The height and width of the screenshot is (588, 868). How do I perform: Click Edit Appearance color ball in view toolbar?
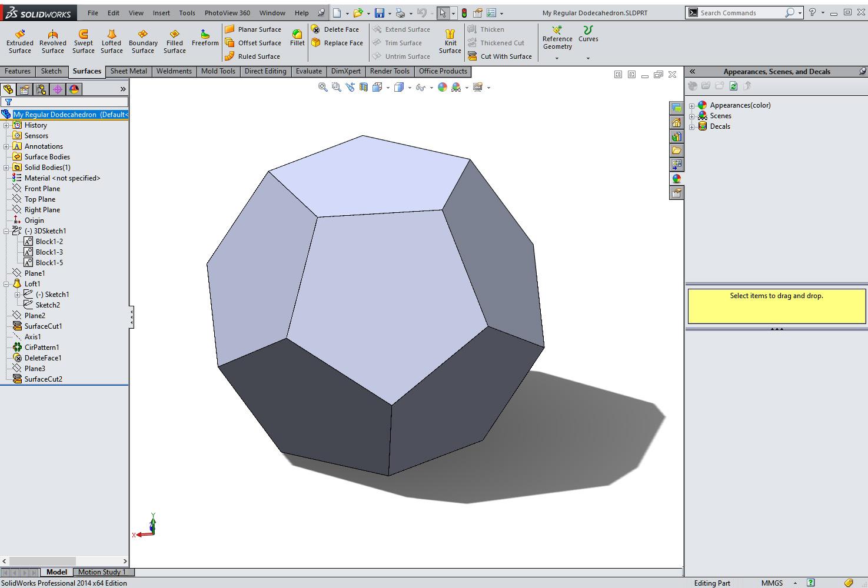point(442,87)
